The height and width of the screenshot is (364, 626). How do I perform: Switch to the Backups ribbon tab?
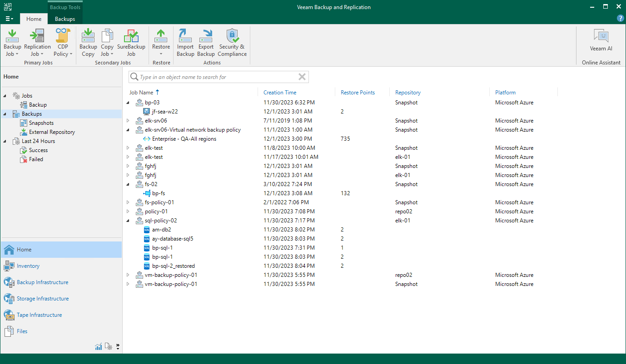point(65,19)
